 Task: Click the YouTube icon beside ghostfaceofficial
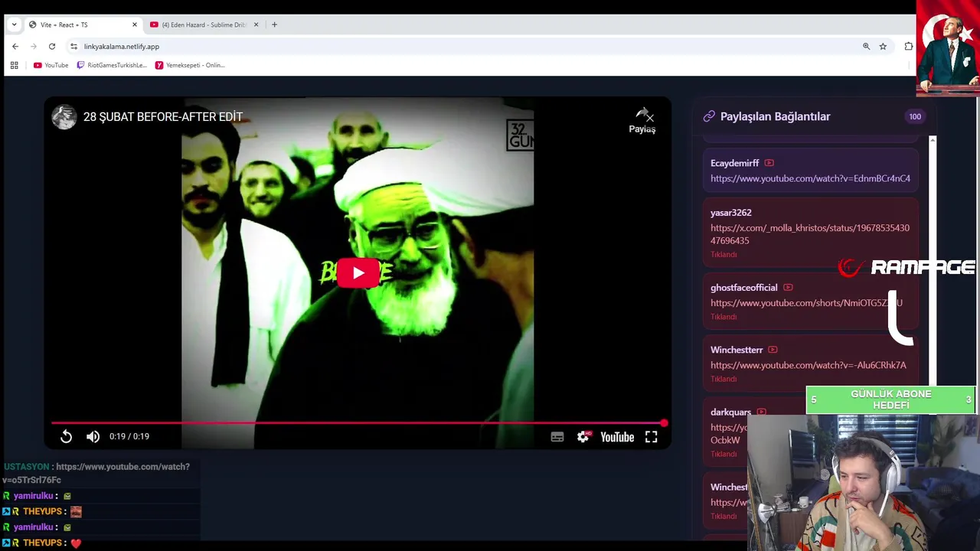(788, 288)
